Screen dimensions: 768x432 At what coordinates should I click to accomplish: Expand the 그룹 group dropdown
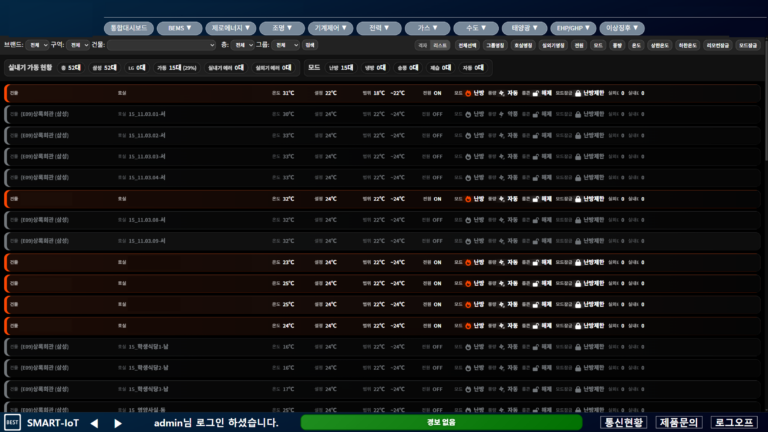[286, 45]
